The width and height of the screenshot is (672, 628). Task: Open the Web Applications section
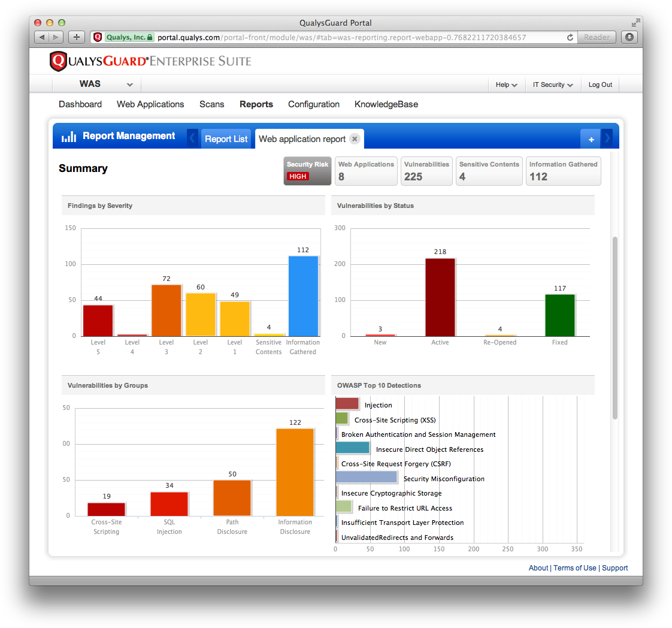click(150, 104)
